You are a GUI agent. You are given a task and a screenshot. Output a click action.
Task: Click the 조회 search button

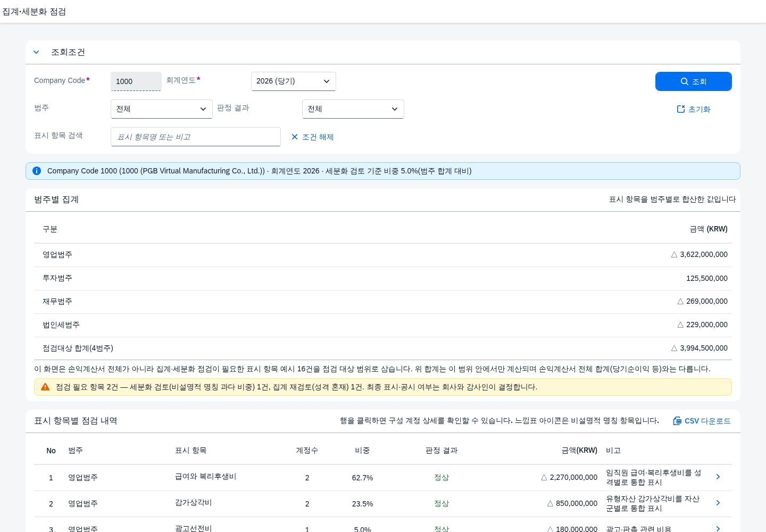click(693, 81)
